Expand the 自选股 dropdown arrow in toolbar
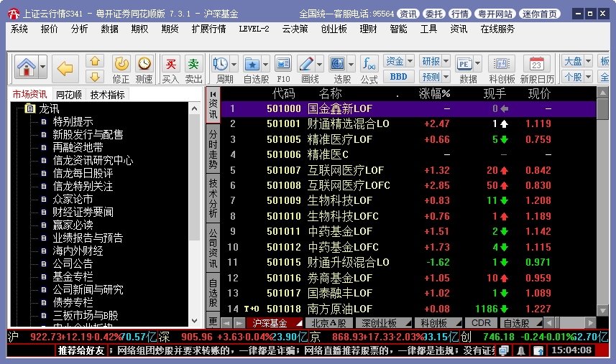 pos(265,64)
